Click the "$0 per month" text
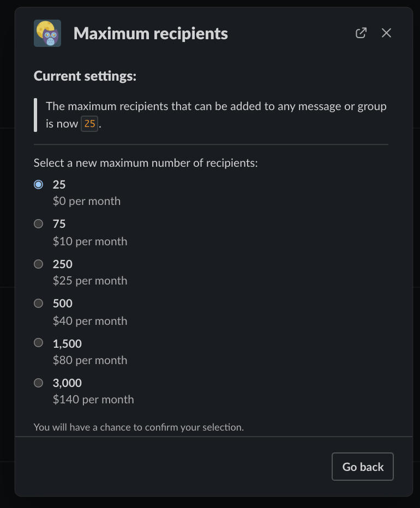The width and height of the screenshot is (420, 508). pyautogui.click(x=87, y=201)
